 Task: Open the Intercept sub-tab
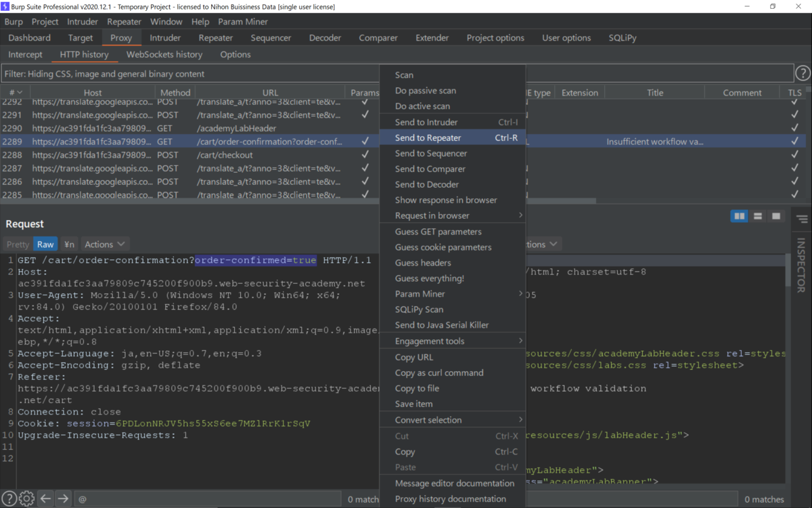(25, 54)
